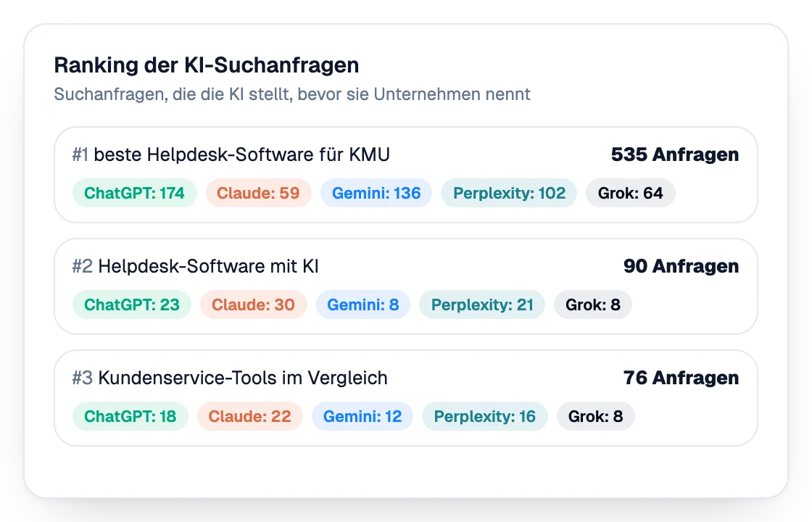Click the 'ChatGPT: 23' badge
Screen dimensions: 812x522
pos(131,304)
